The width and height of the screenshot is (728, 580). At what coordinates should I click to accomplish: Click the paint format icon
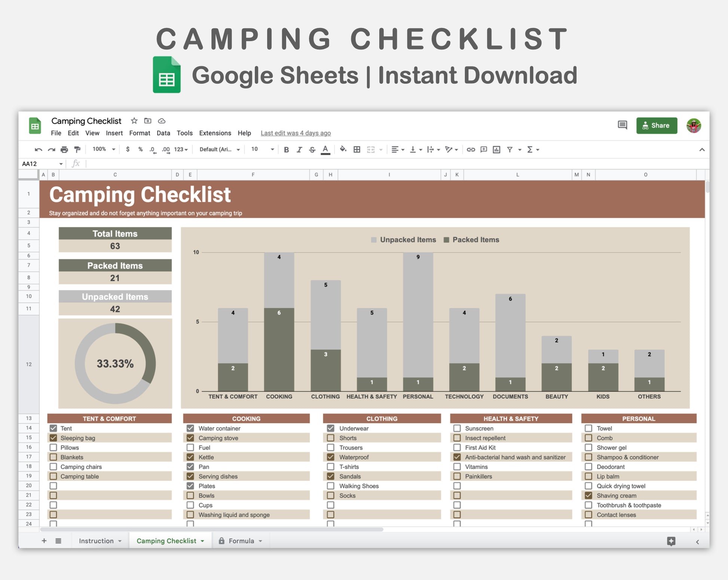coord(77,150)
